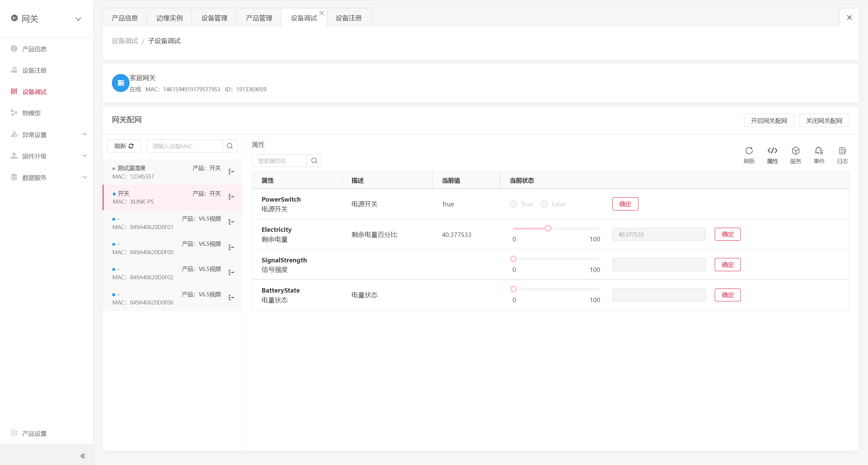
Task: Select the False radio for PowerSwitch
Action: click(544, 204)
